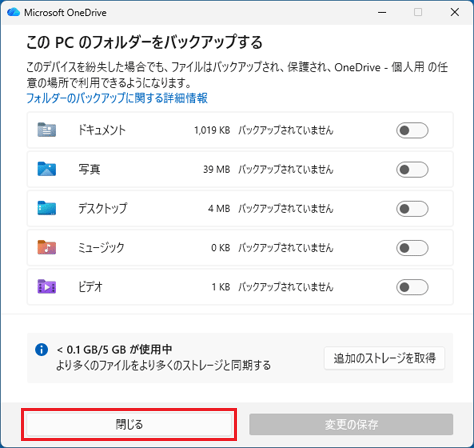Screen dimensions: 474x448
Task: Click バックアップされていません status in 写真 row
Action: [x=286, y=169]
